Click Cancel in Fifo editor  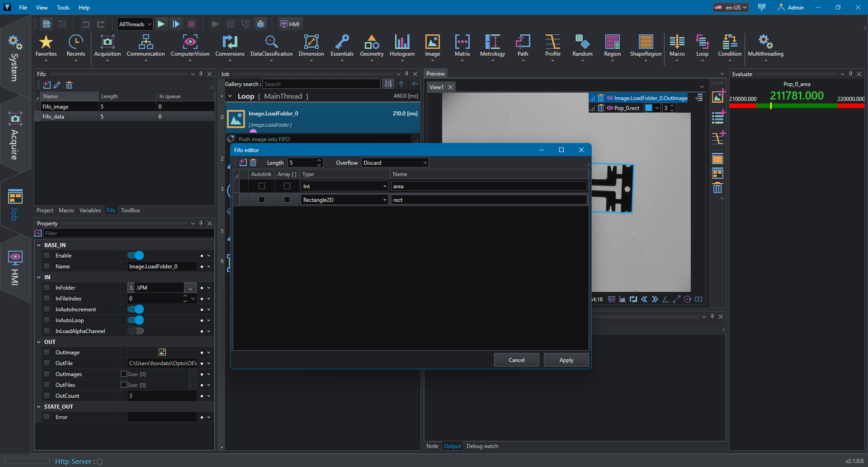(x=516, y=360)
